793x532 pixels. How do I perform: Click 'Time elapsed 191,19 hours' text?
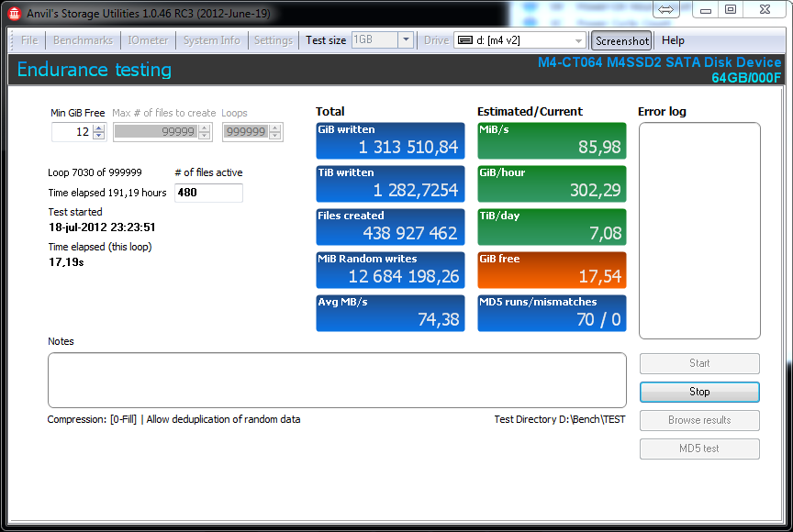pos(107,193)
